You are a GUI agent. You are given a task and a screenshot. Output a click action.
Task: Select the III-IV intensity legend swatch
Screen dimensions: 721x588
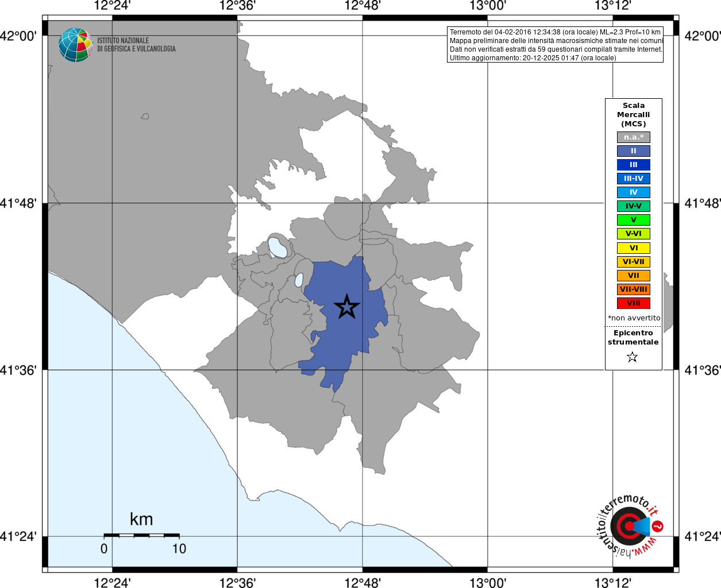[634, 179]
